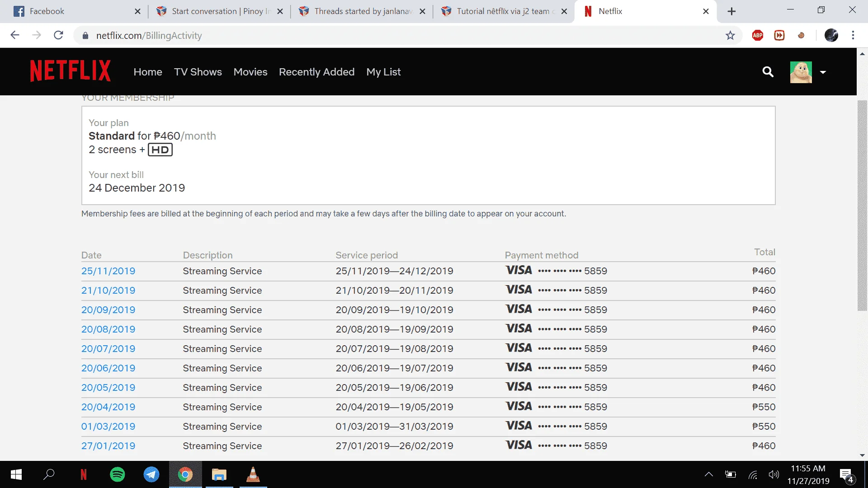The image size is (868, 488).
Task: Click scrollbar up arrow
Action: pyautogui.click(x=862, y=54)
